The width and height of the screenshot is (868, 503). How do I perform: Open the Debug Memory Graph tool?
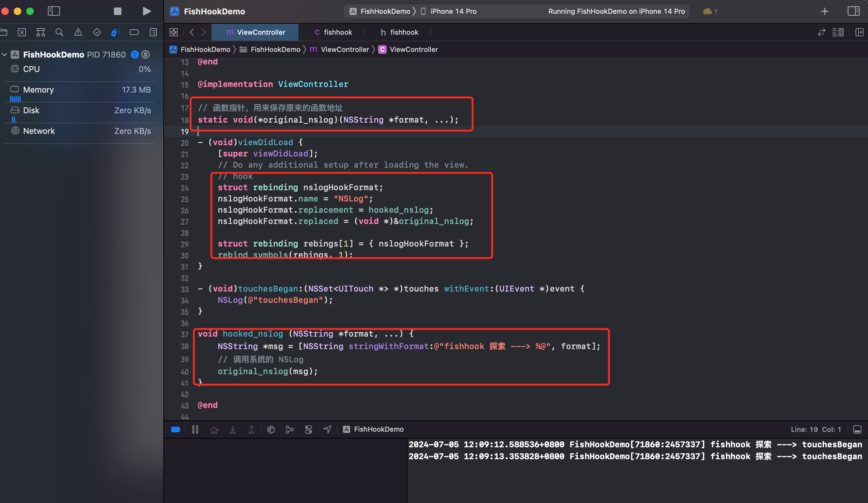point(289,429)
